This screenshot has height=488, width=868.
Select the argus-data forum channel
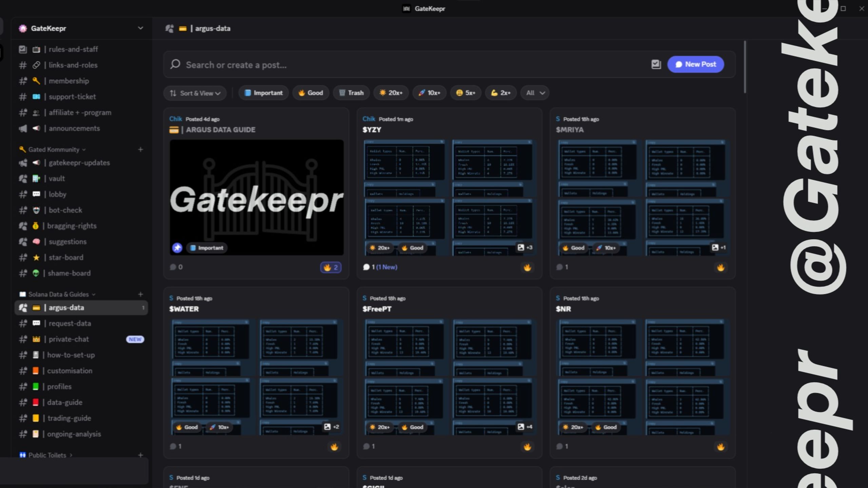(81, 308)
